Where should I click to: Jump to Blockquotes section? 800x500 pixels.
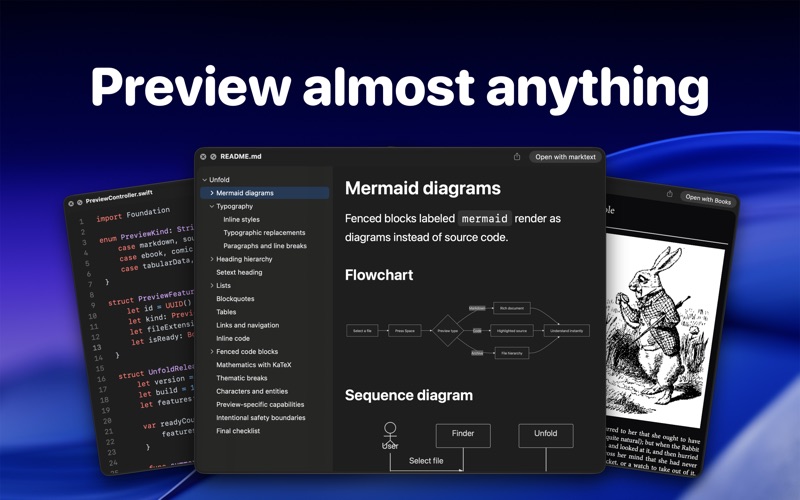235,299
